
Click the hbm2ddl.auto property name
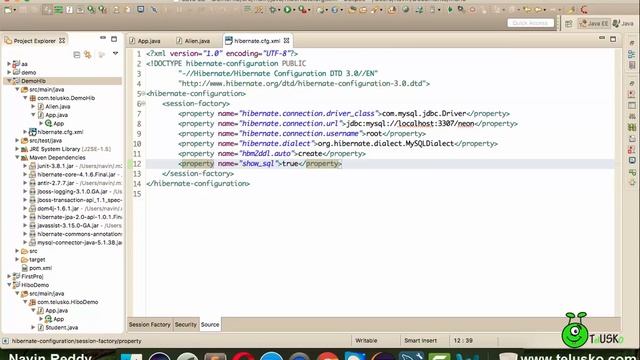click(266, 154)
